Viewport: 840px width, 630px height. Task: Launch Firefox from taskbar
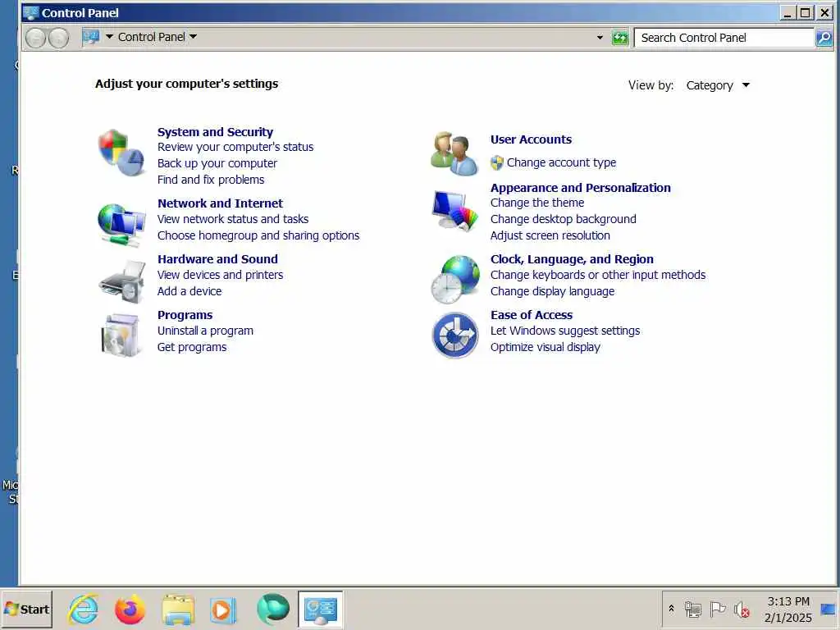(130, 609)
